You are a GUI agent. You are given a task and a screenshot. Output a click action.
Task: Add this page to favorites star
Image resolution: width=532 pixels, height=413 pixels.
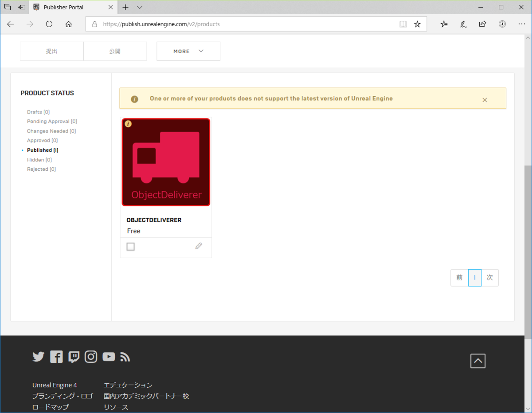[417, 24]
